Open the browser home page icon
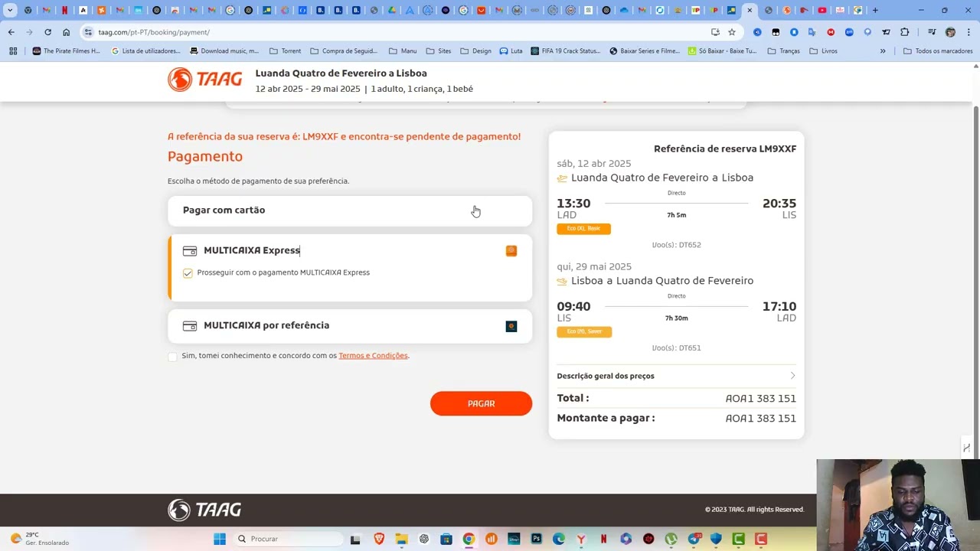The width and height of the screenshot is (980, 551). 66,32
